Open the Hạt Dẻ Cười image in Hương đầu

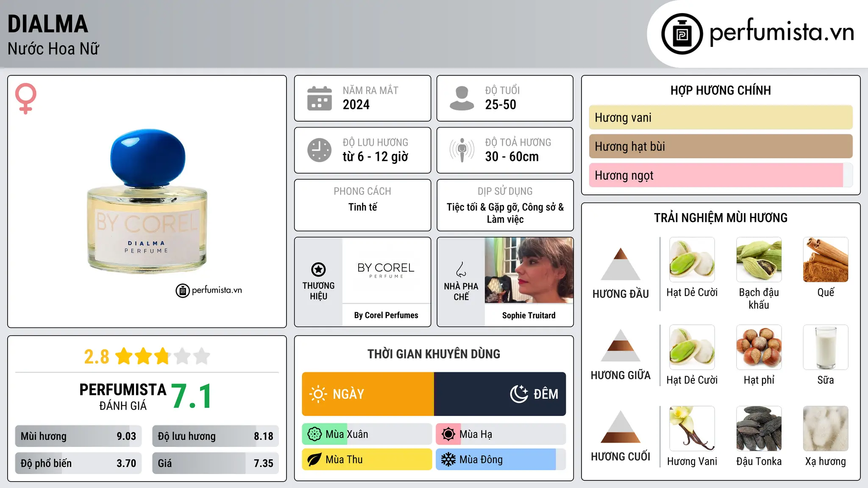click(x=692, y=259)
